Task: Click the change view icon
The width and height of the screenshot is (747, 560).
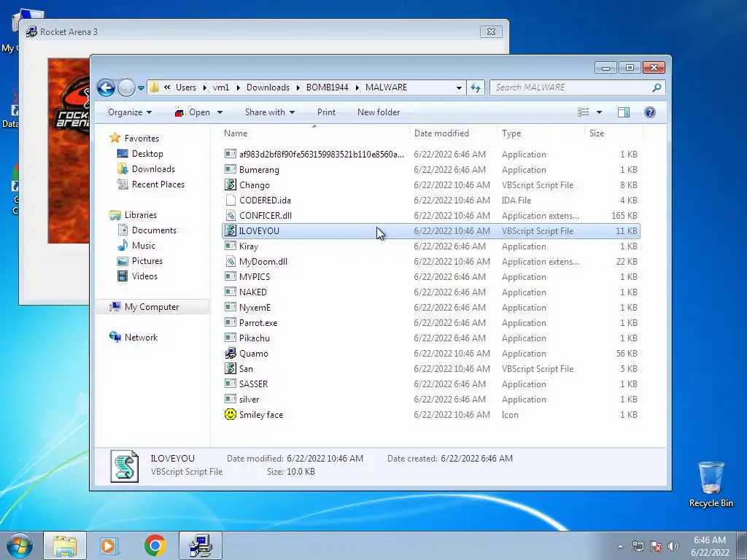Action: coord(583,112)
